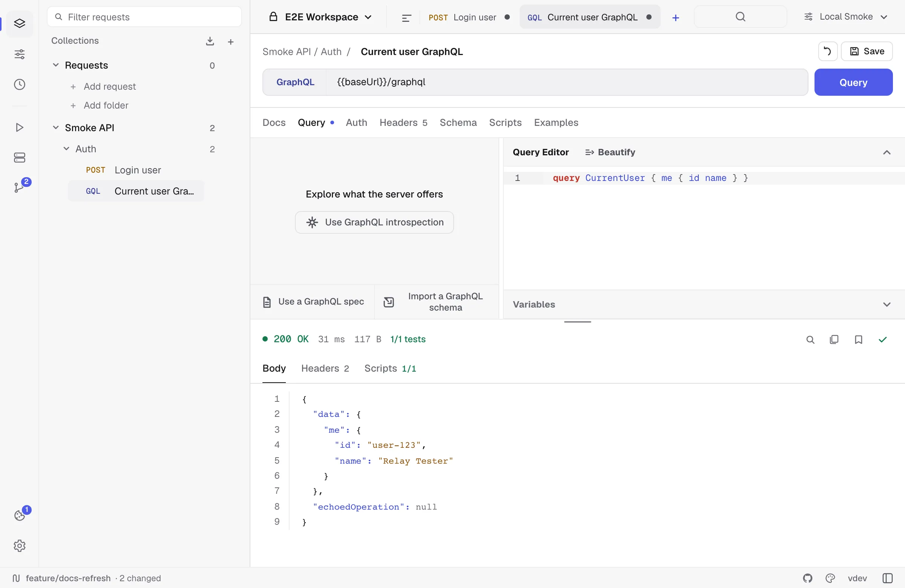Open the Schema tab
905x588 pixels.
[458, 122]
